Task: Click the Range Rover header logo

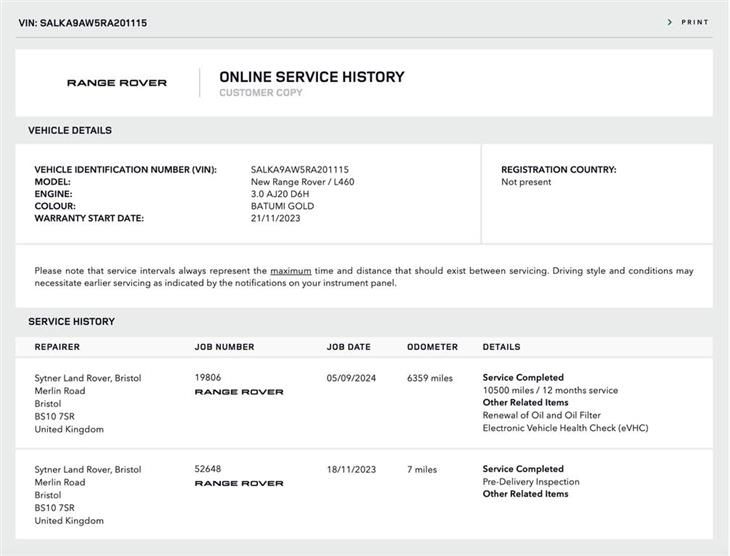Action: pos(117,83)
